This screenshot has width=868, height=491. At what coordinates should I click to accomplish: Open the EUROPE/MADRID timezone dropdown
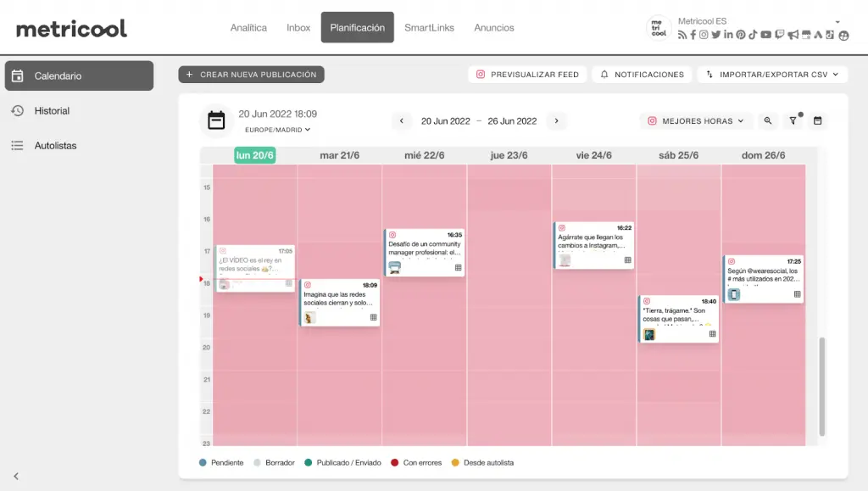pos(276,131)
